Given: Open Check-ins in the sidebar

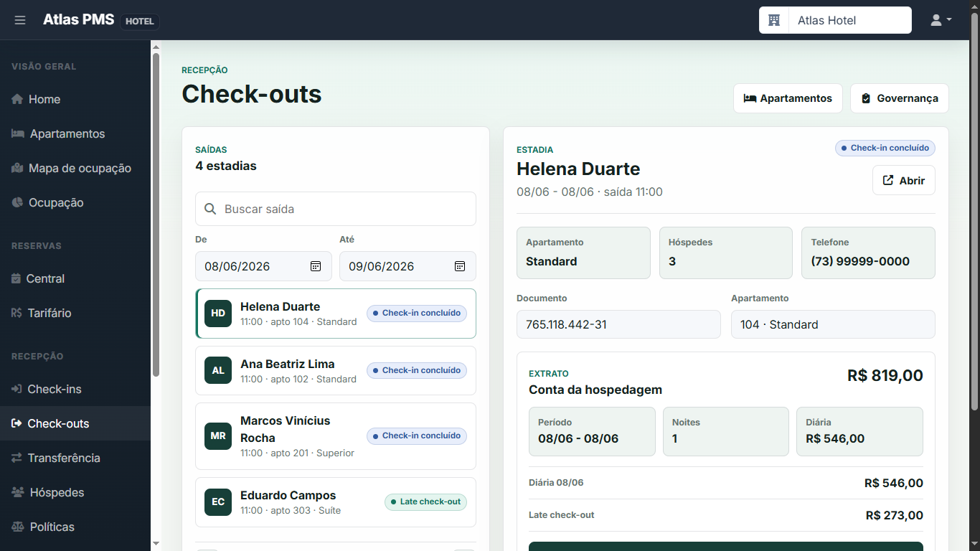Looking at the screenshot, I should (75, 389).
